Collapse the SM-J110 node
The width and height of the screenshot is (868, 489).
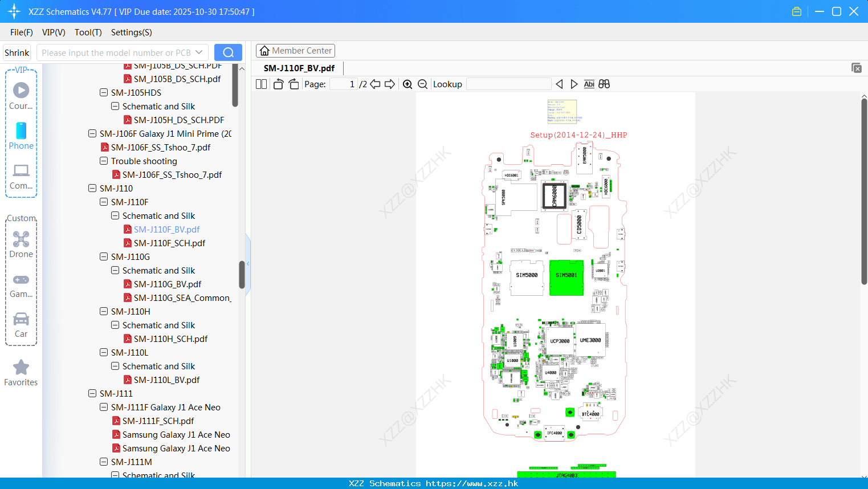pyautogui.click(x=92, y=188)
